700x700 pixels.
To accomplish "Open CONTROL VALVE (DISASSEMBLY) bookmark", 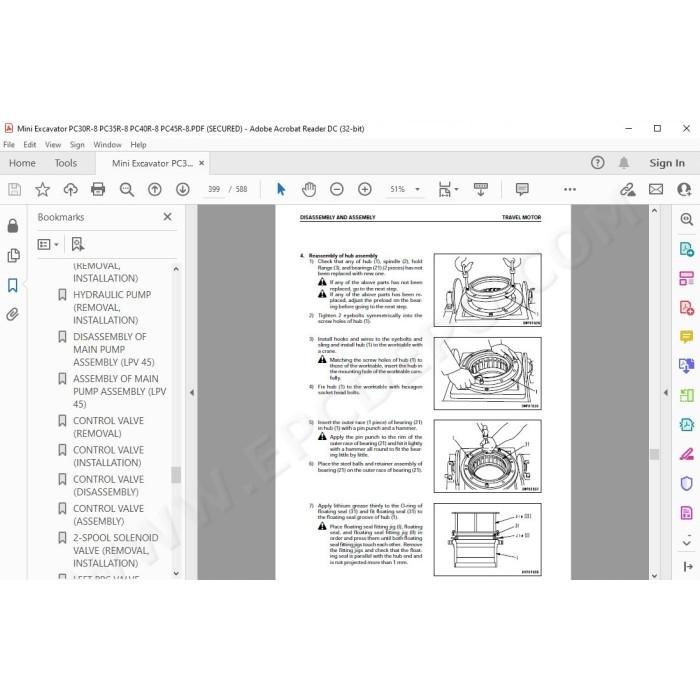I will click(108, 486).
